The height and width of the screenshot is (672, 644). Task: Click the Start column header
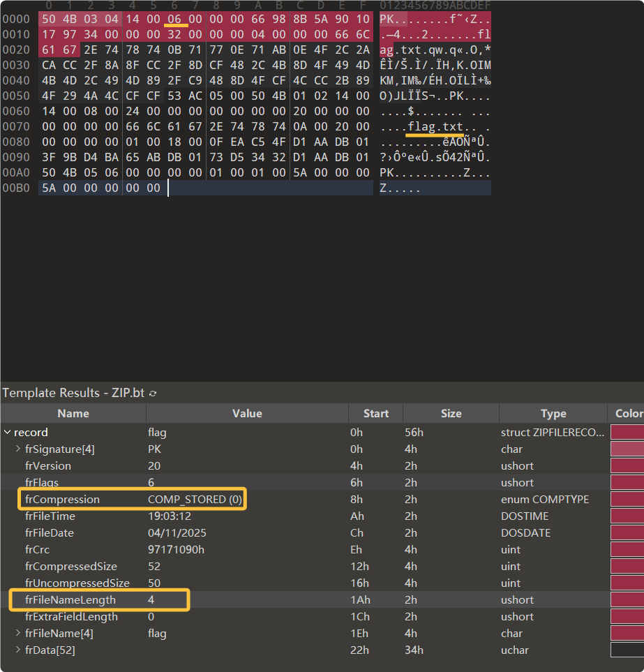click(x=375, y=413)
